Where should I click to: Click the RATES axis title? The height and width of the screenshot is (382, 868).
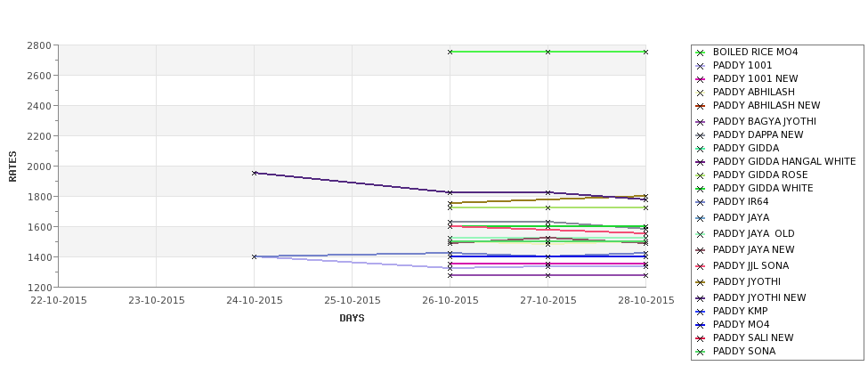click(x=12, y=167)
